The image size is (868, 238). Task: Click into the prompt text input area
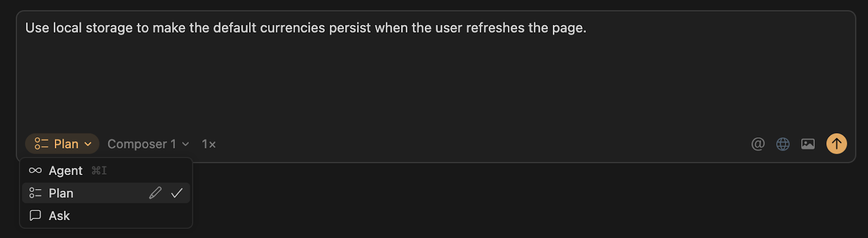pyautogui.click(x=434, y=71)
